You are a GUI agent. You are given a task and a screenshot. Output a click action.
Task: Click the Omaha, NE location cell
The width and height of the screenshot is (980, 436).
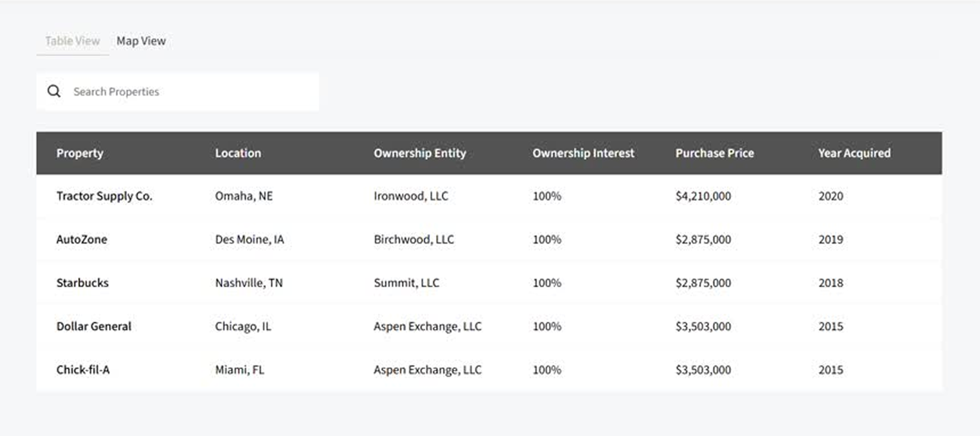click(x=244, y=196)
